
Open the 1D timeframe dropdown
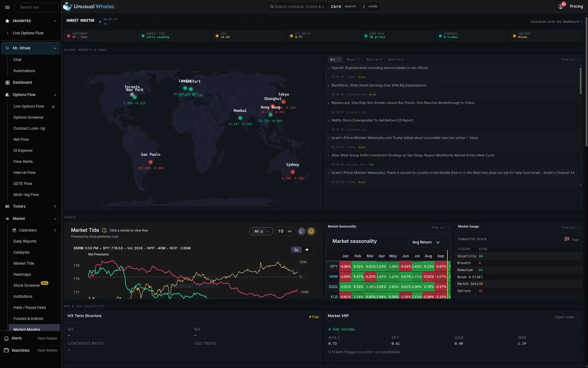click(285, 231)
